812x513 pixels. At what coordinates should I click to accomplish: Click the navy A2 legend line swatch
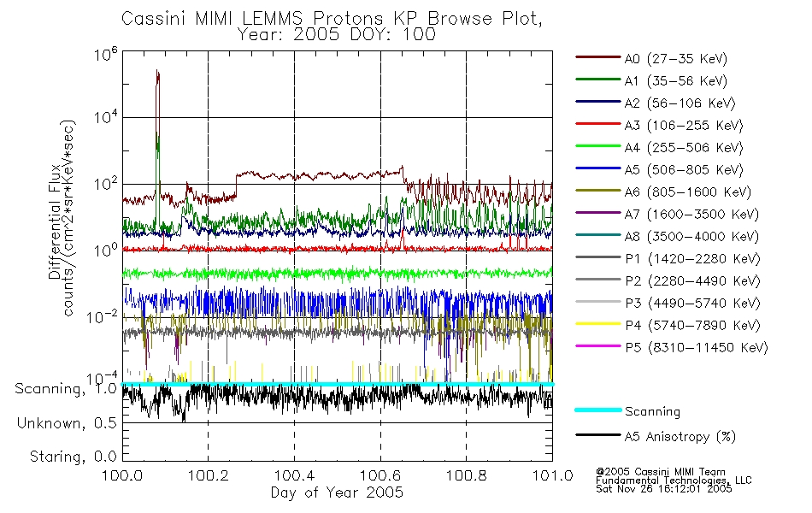(598, 102)
